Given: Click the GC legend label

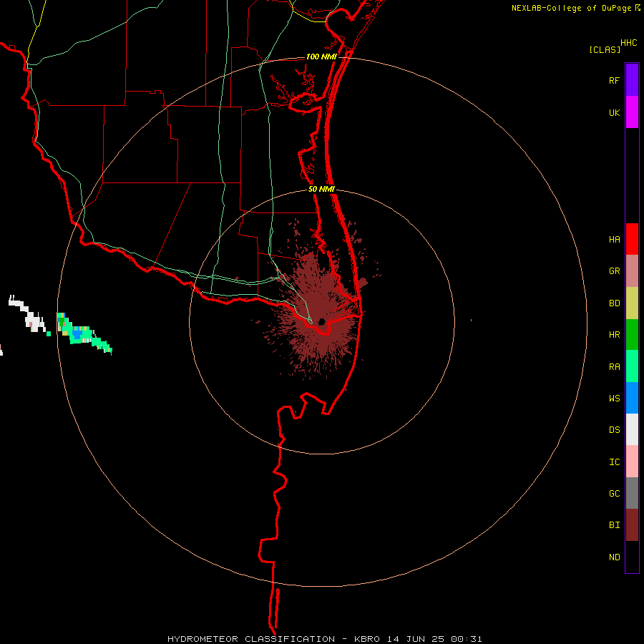Looking at the screenshot, I should pyautogui.click(x=614, y=494).
